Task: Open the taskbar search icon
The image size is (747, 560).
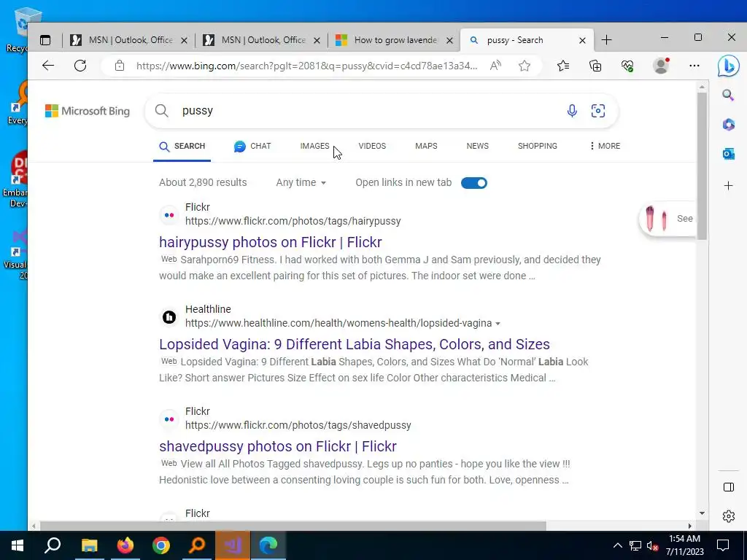Action: [53, 545]
